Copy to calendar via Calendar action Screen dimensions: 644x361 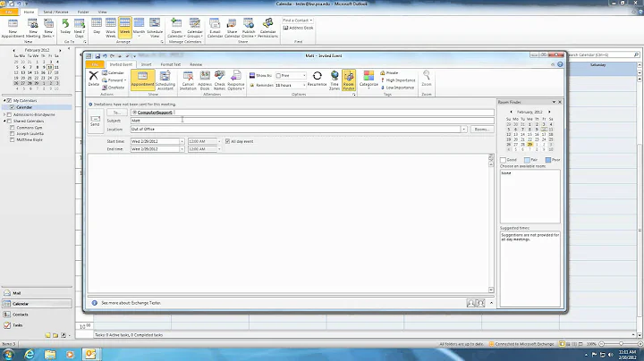pyautogui.click(x=113, y=72)
